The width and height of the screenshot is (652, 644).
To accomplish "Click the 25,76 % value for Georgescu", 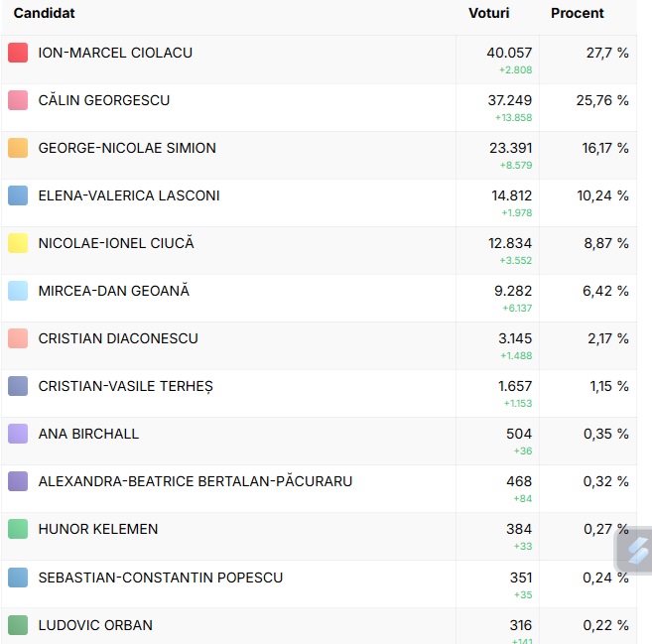I will click(x=602, y=100).
